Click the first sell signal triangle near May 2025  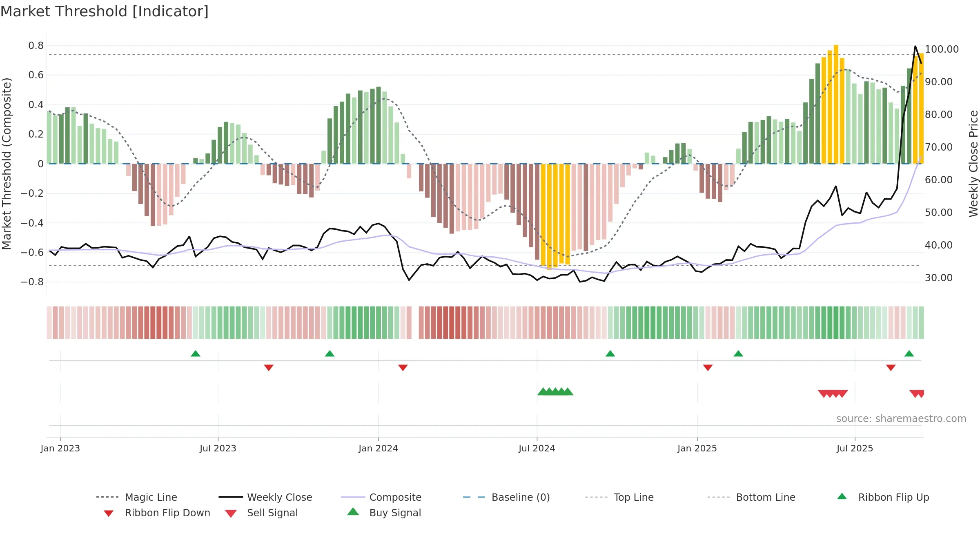[x=824, y=393]
